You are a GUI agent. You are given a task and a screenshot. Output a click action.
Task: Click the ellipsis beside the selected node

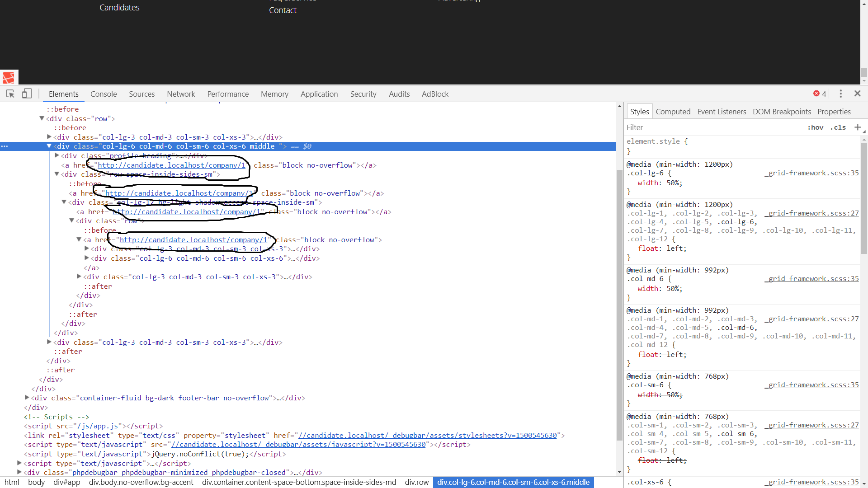[5, 146]
